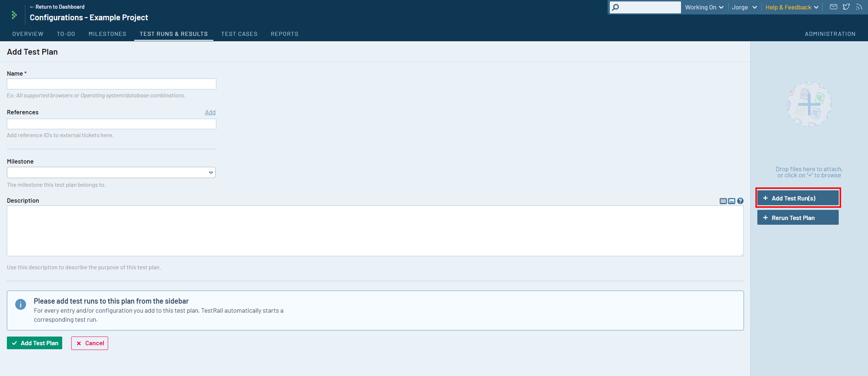Expand the Jorge user menu
The height and width of the screenshot is (376, 868).
click(744, 7)
